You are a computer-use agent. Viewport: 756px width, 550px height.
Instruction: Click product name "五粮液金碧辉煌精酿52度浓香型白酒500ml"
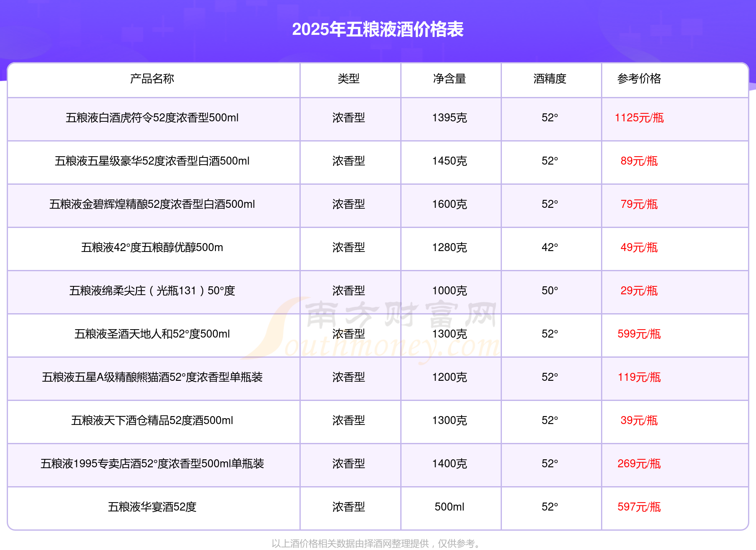click(x=152, y=204)
